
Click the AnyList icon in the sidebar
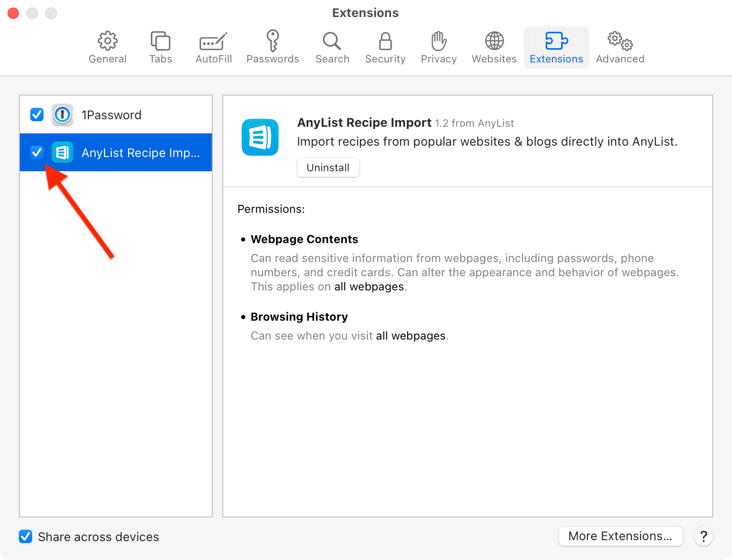coord(62,152)
